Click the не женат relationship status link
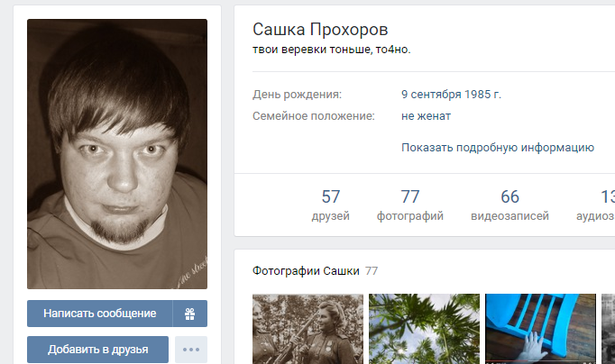The height and width of the screenshot is (364, 615). pyautogui.click(x=426, y=116)
